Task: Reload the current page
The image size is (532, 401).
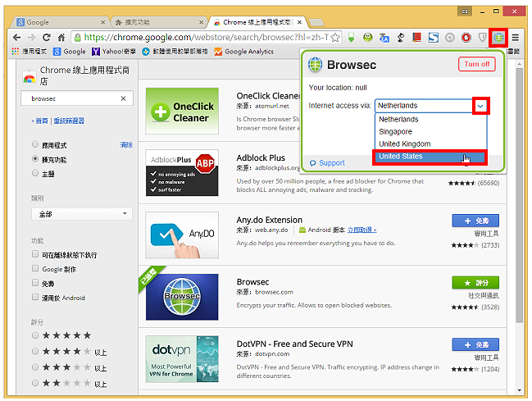Action: [47, 37]
